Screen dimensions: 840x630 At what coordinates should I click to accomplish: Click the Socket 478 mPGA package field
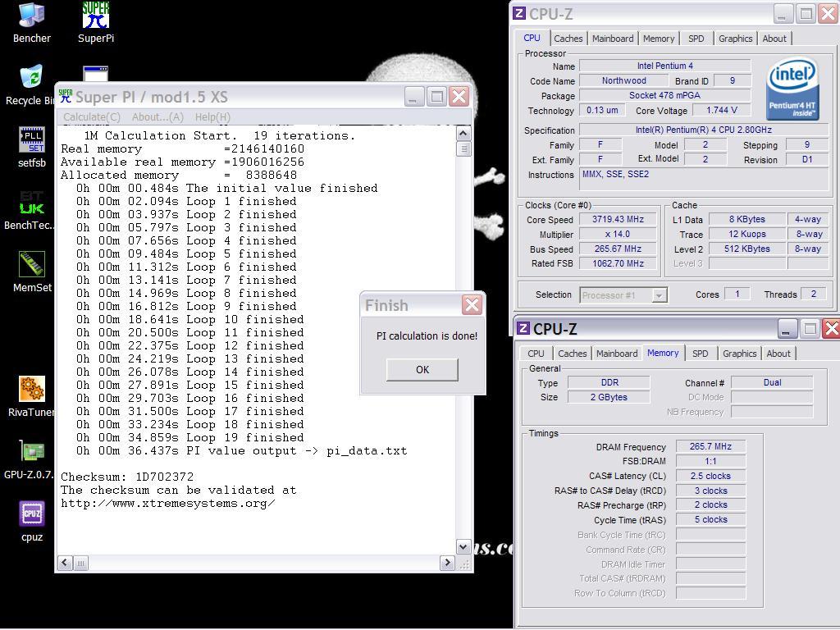point(664,95)
